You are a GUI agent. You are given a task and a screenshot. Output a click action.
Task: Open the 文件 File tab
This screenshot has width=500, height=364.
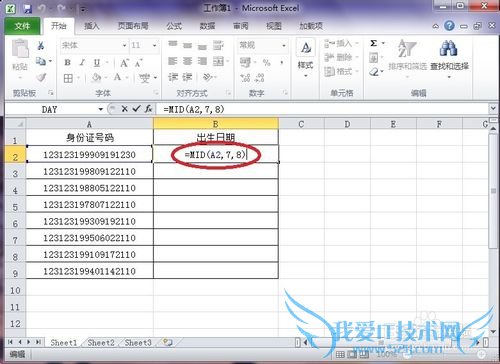tap(22, 26)
